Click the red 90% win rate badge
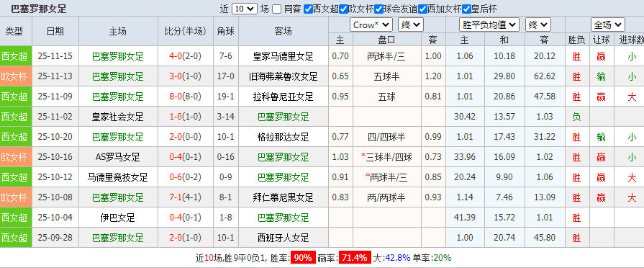 tap(303, 258)
